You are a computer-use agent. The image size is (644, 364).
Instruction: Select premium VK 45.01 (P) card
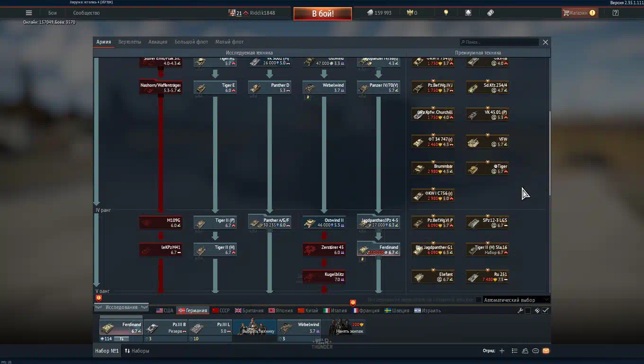coord(487,115)
